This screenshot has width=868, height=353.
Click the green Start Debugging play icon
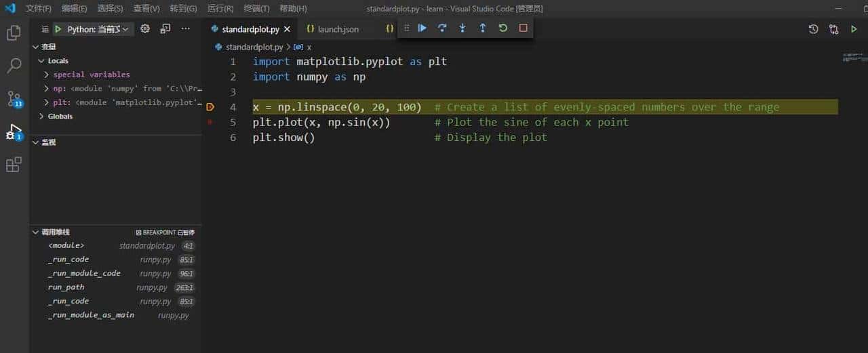click(x=58, y=29)
